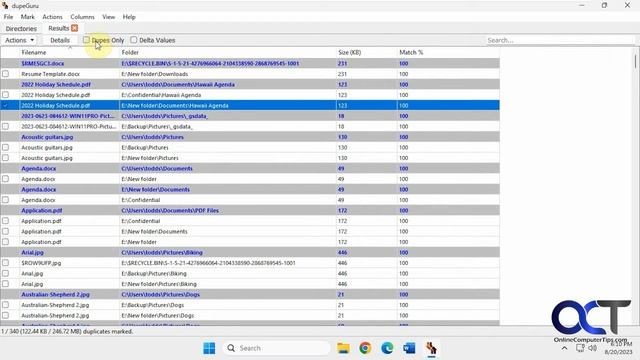Mark 2022 Holiday Schedule.pdf in E:\Confidential\Hawaii Agenda
640x360 pixels.
[x=5, y=95]
